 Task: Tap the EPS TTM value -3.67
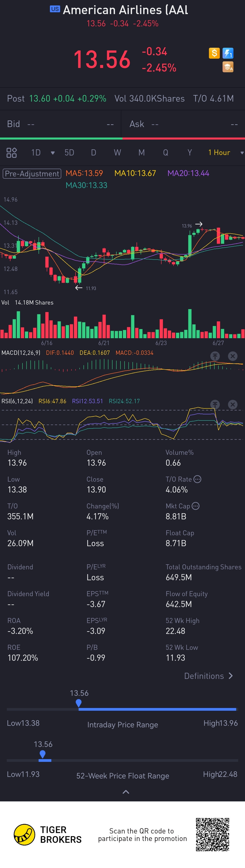96,604
